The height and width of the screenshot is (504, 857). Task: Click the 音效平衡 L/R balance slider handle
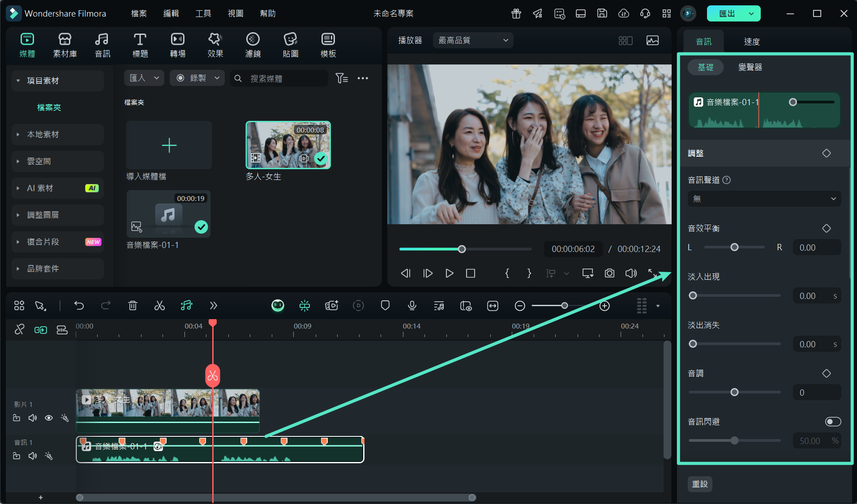734,247
